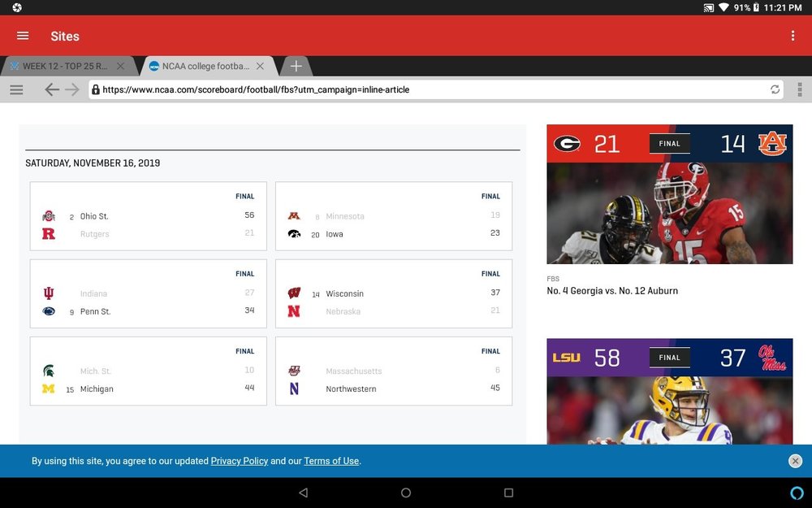The image size is (812, 508).
Task: Tap the status bar cast icon
Action: 708,7
